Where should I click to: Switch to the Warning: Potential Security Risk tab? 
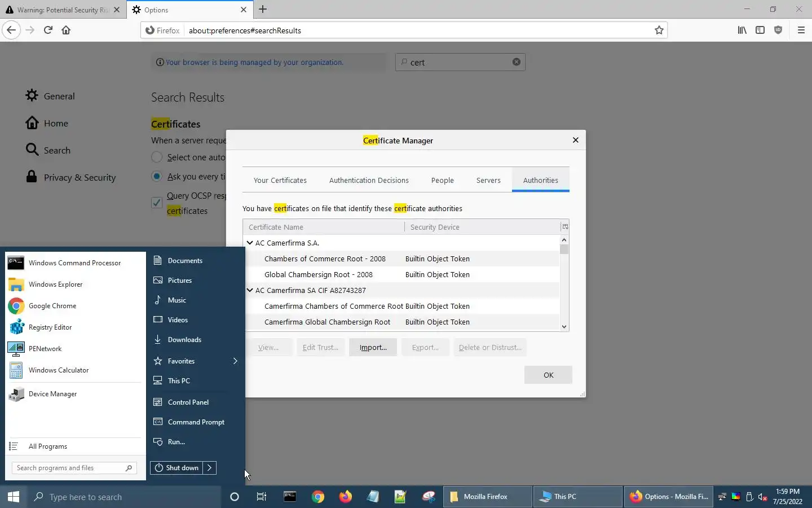click(62, 10)
